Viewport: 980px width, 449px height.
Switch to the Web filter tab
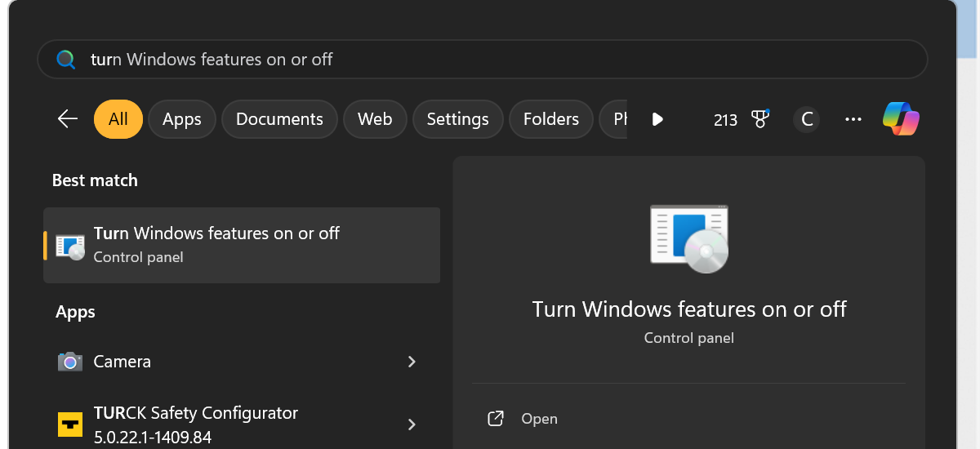pos(375,119)
